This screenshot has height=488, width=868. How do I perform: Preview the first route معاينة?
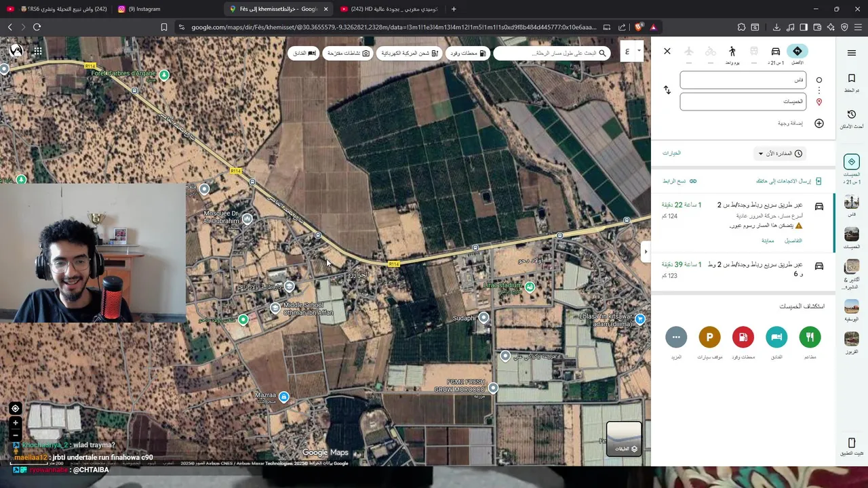coord(768,241)
